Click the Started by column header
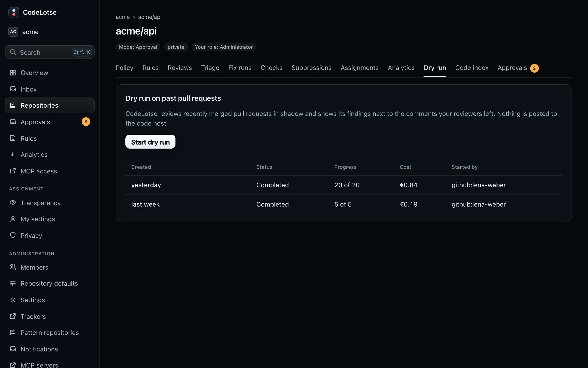 click(x=465, y=167)
